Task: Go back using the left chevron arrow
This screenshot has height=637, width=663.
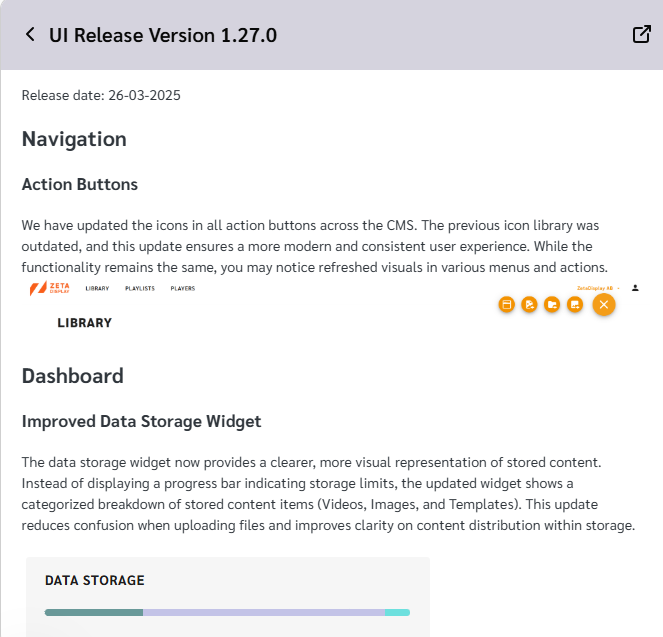Action: pyautogui.click(x=30, y=35)
